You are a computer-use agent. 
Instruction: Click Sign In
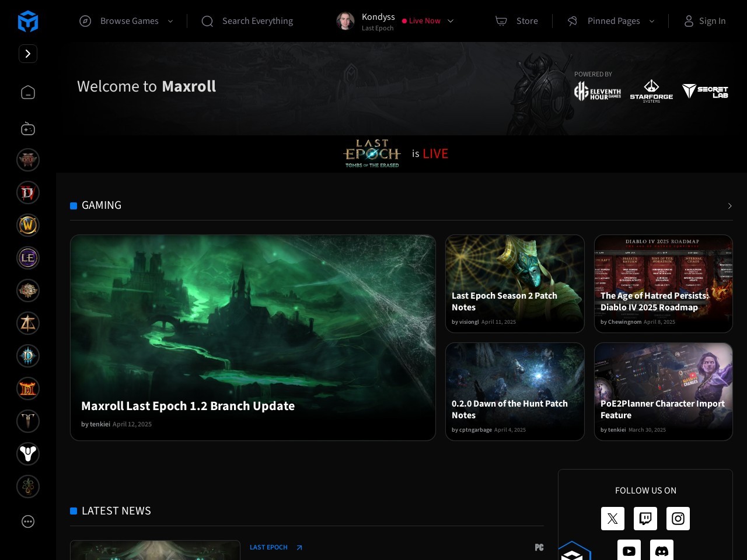(x=712, y=21)
